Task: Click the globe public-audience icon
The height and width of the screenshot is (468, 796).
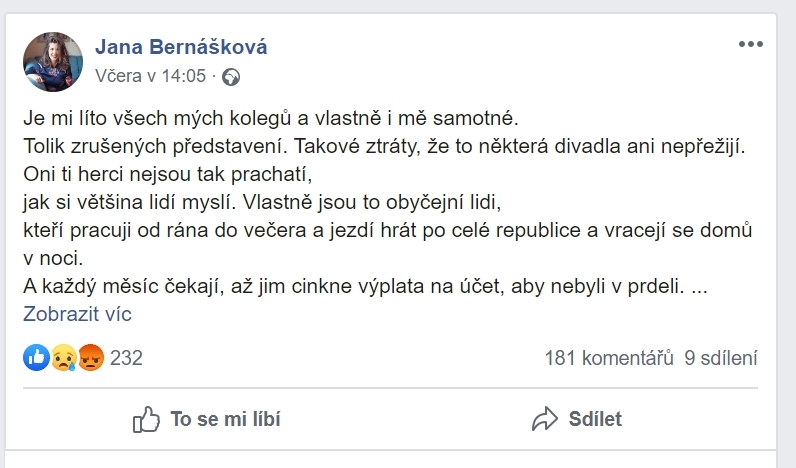Action: point(231,76)
